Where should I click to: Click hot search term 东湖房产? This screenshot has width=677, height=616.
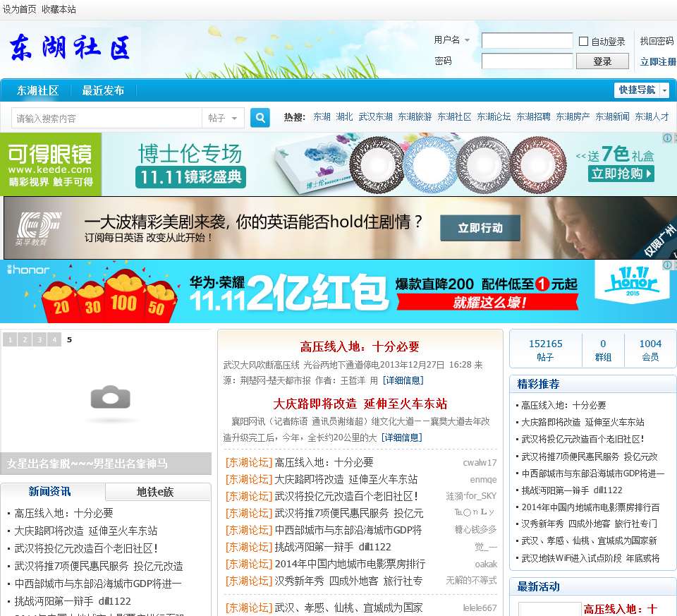click(x=573, y=116)
